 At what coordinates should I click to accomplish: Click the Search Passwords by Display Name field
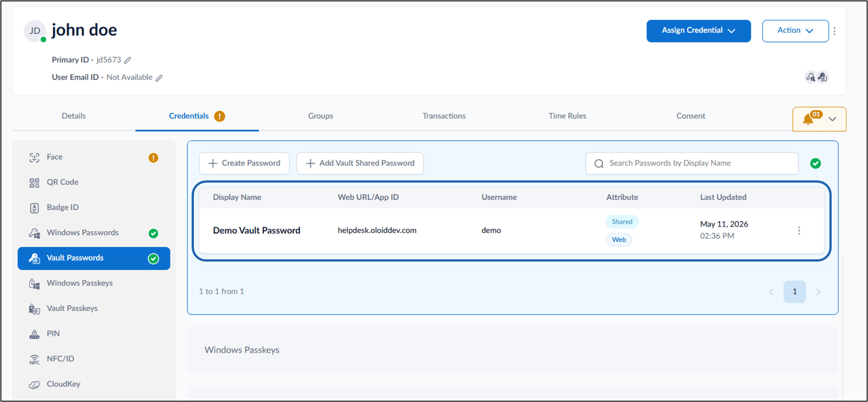pyautogui.click(x=692, y=163)
